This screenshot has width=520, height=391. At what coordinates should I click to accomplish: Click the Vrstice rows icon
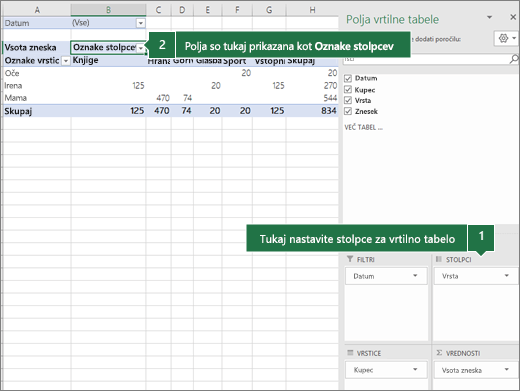click(x=350, y=353)
